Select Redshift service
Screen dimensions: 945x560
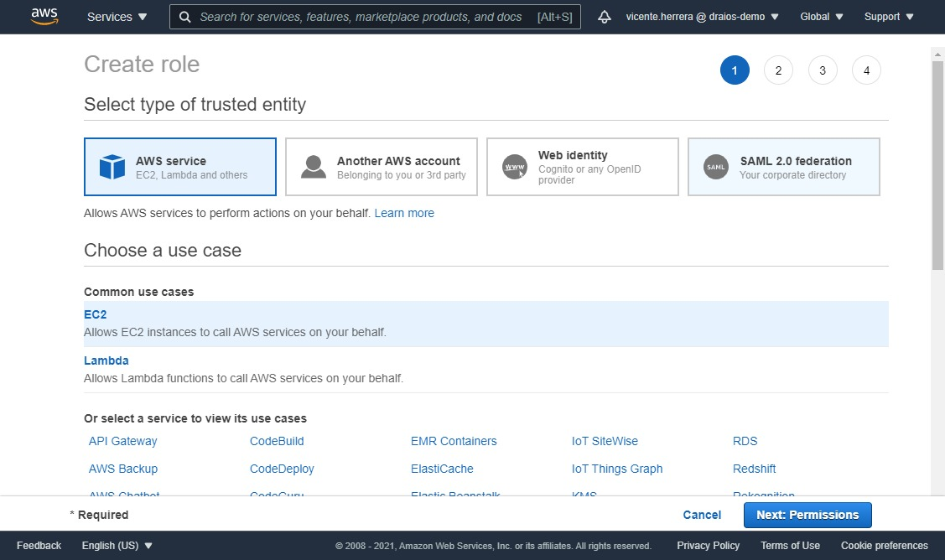(x=754, y=469)
